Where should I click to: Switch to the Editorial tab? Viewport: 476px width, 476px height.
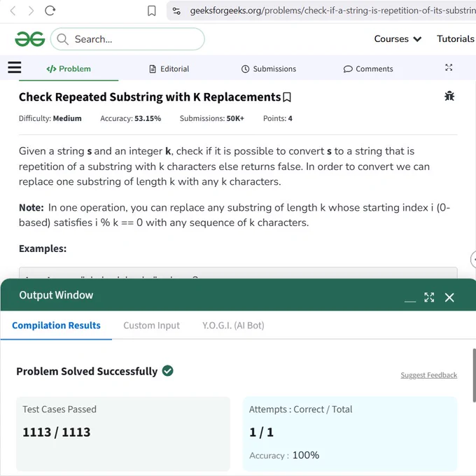tap(169, 69)
